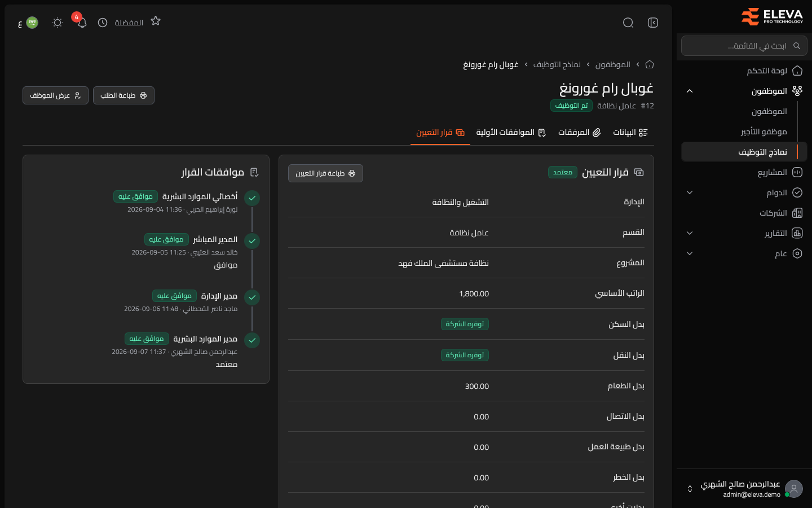
Task: Click طباعة قرار التعيين button
Action: 325,173
